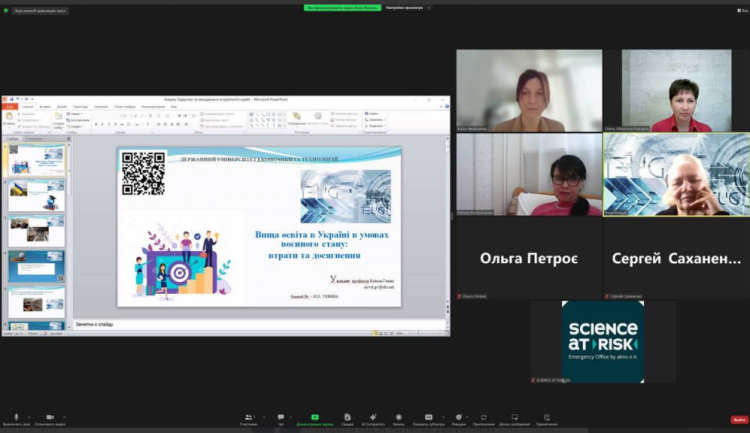The width and height of the screenshot is (750, 433).
Task: Toggle italic formatting in PowerPoint ribbon
Action: click(105, 125)
